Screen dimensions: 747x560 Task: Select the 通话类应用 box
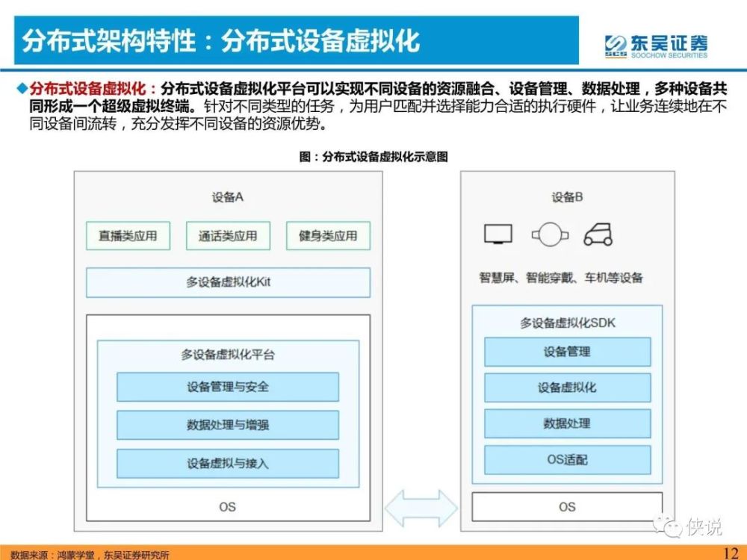pyautogui.click(x=228, y=236)
